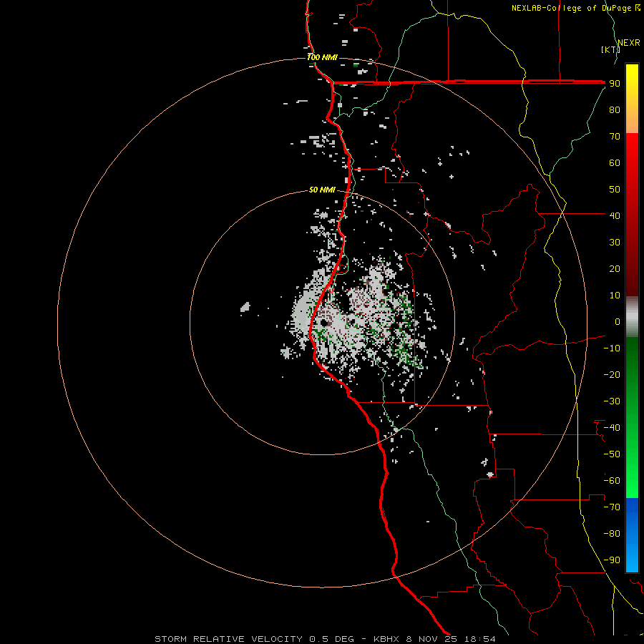Click the 0 value on the velocity scale

click(618, 321)
